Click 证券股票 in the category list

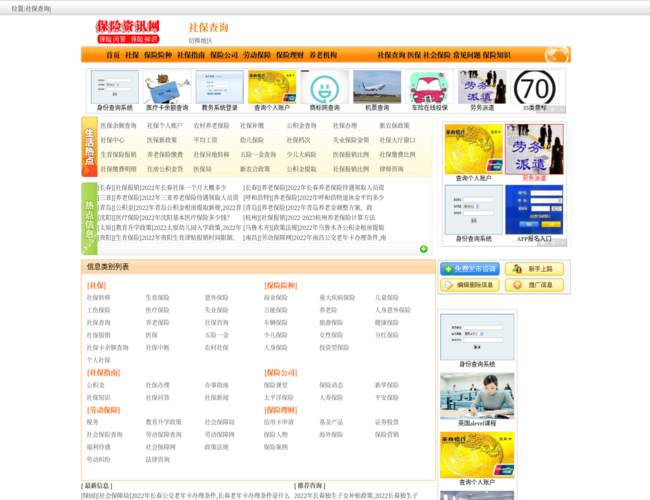point(387,422)
